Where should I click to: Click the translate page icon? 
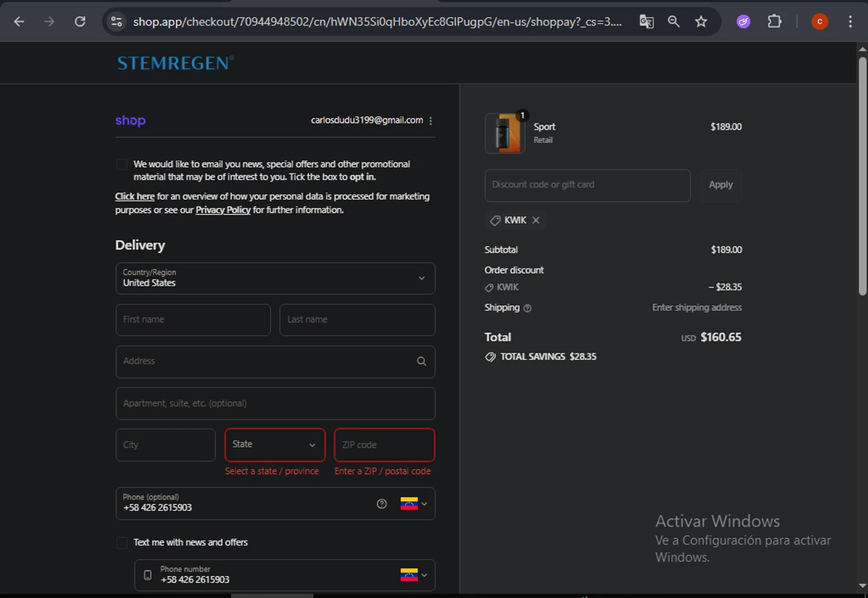click(x=646, y=21)
